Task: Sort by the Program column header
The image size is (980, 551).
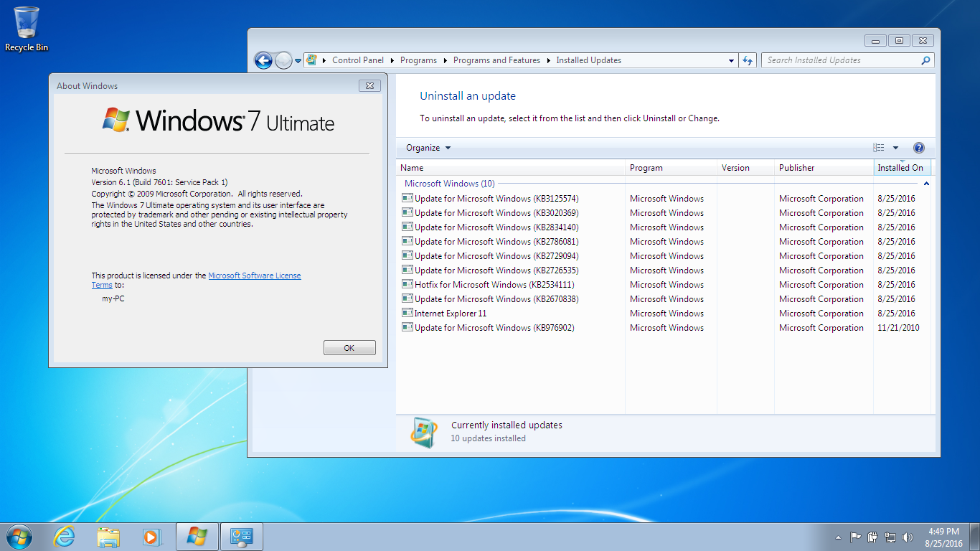Action: [671, 168]
